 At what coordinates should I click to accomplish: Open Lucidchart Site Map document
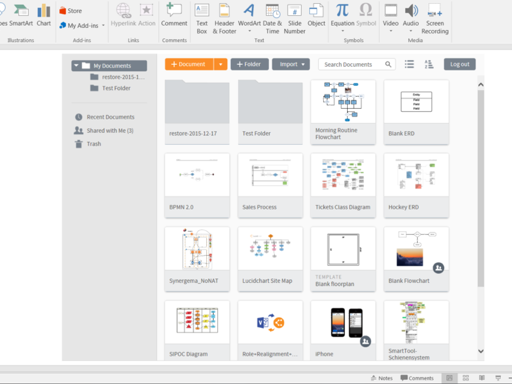[270, 259]
